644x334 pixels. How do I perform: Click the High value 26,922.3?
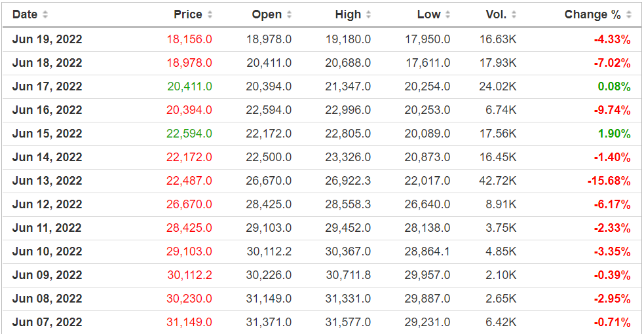349,181
